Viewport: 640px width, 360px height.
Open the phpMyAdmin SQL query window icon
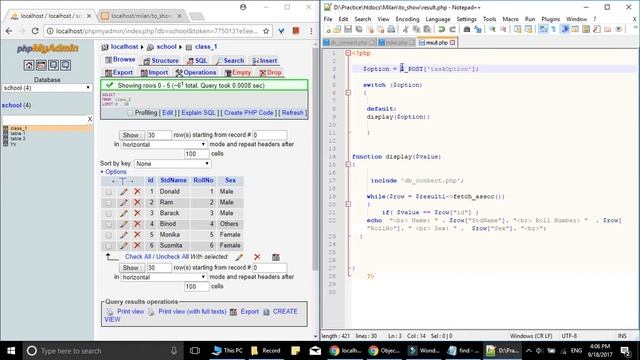[41, 65]
